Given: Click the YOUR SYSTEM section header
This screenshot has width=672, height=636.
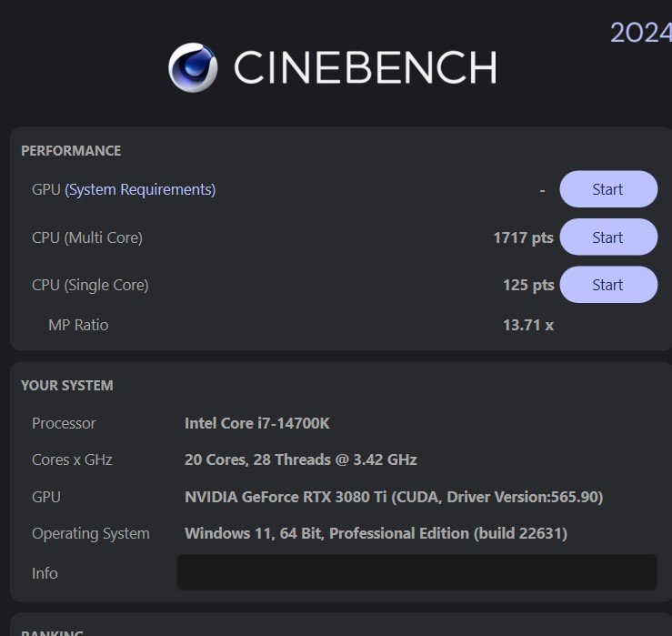Looking at the screenshot, I should click(67, 386).
